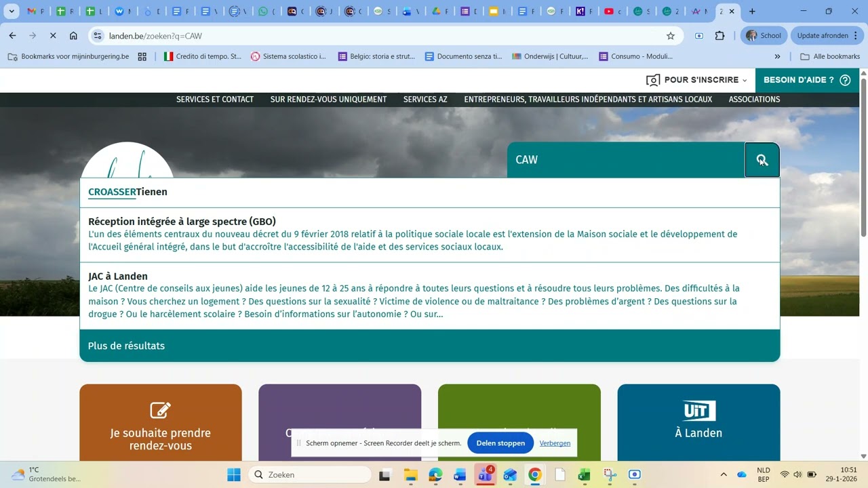Screen dimensions: 868x488
Task: Expand the POUR S'INSCRIRE dropdown
Action: tap(696, 80)
